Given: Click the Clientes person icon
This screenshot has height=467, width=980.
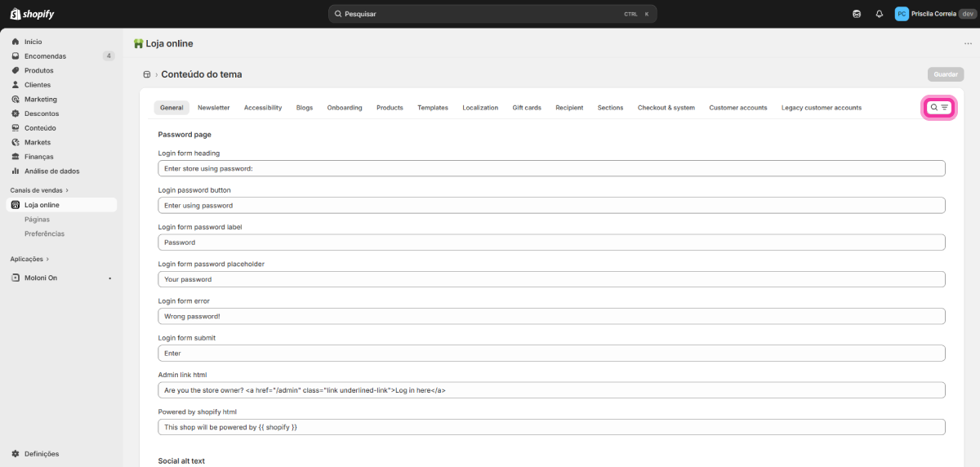Looking at the screenshot, I should point(16,85).
